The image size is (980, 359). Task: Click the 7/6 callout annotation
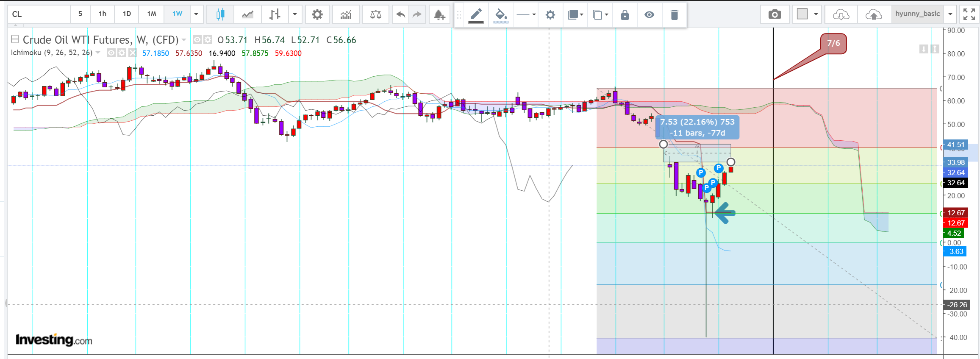point(833,43)
